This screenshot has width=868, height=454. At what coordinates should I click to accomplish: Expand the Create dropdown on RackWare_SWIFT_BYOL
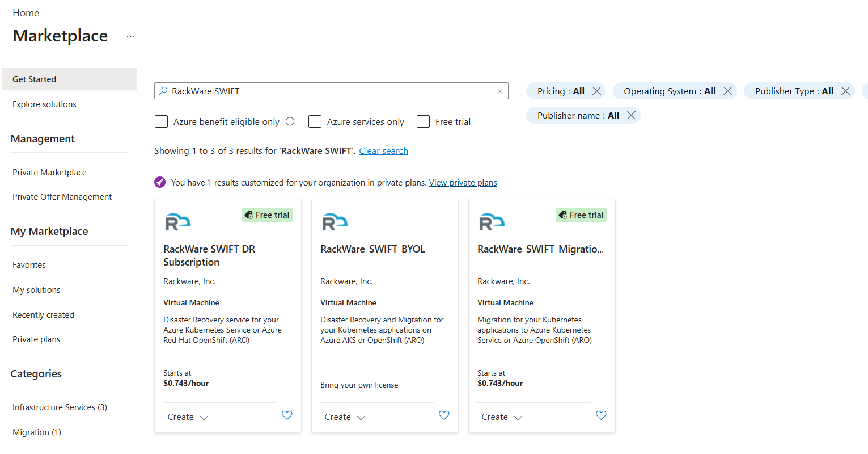point(345,417)
